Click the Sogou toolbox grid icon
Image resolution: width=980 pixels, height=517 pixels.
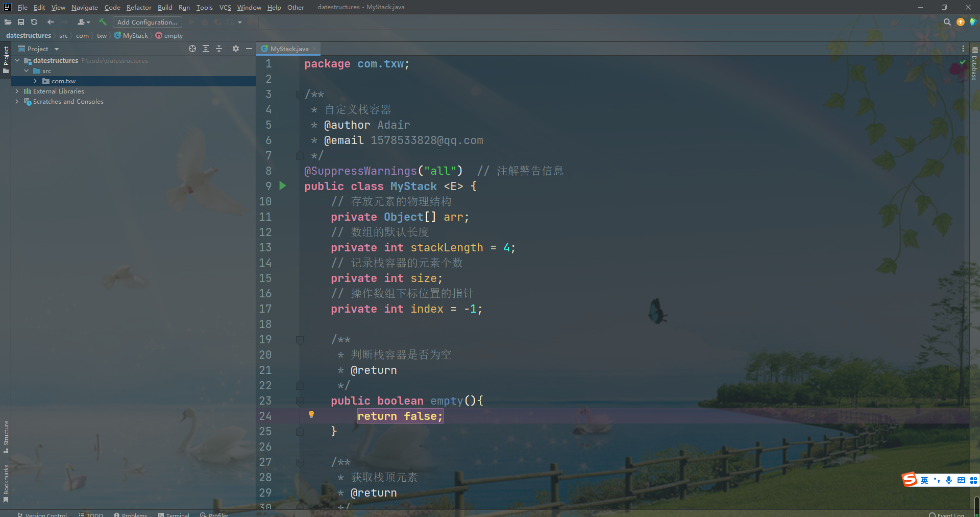[973, 480]
